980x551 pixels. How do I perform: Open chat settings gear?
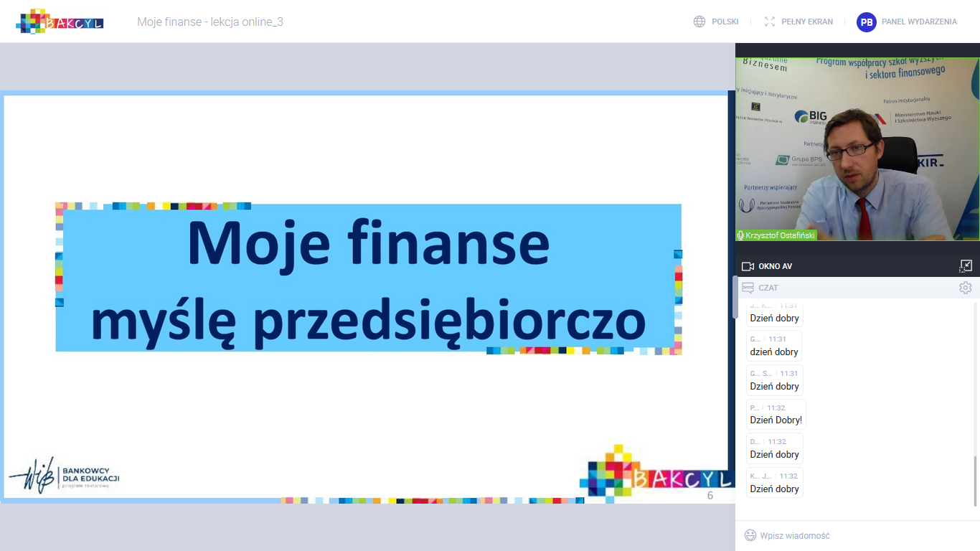pos(966,288)
